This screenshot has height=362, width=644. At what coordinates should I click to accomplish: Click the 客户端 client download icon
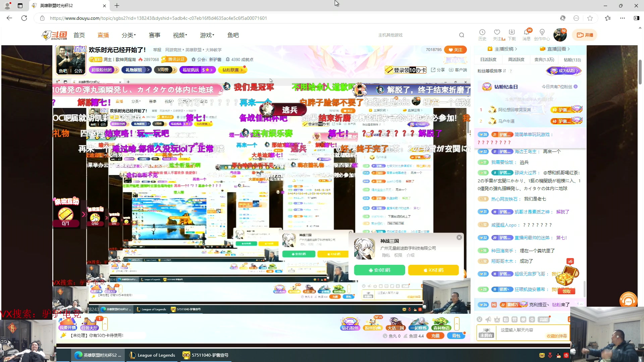(x=458, y=70)
